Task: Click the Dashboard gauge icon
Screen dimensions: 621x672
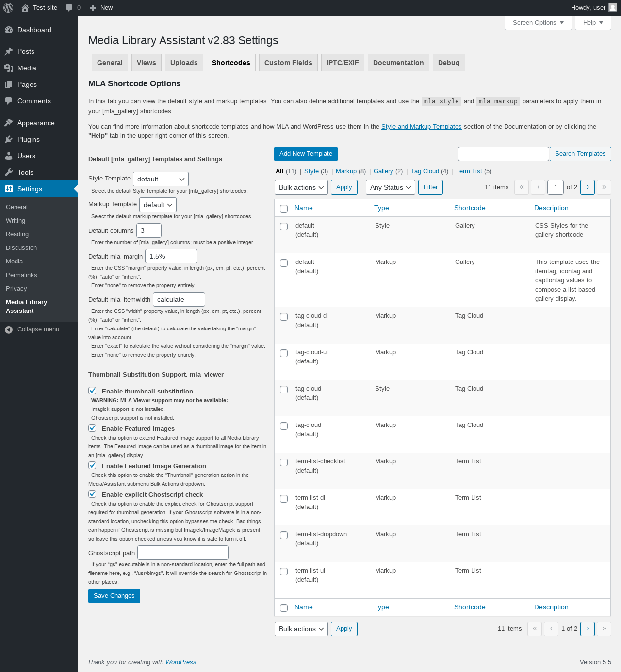Action: coord(9,30)
